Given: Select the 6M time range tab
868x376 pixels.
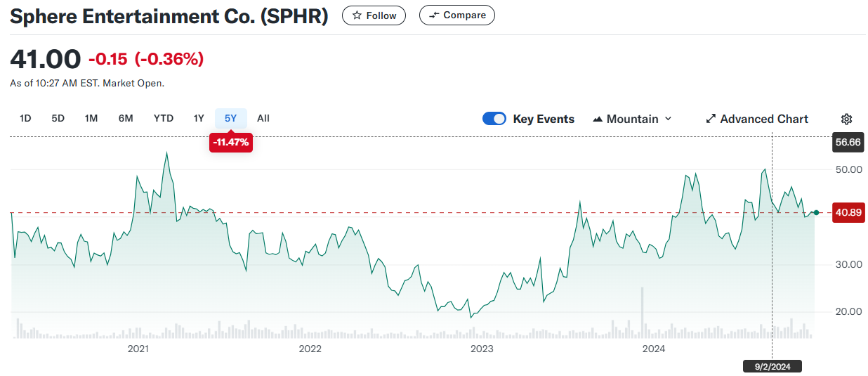Looking at the screenshot, I should (x=126, y=118).
